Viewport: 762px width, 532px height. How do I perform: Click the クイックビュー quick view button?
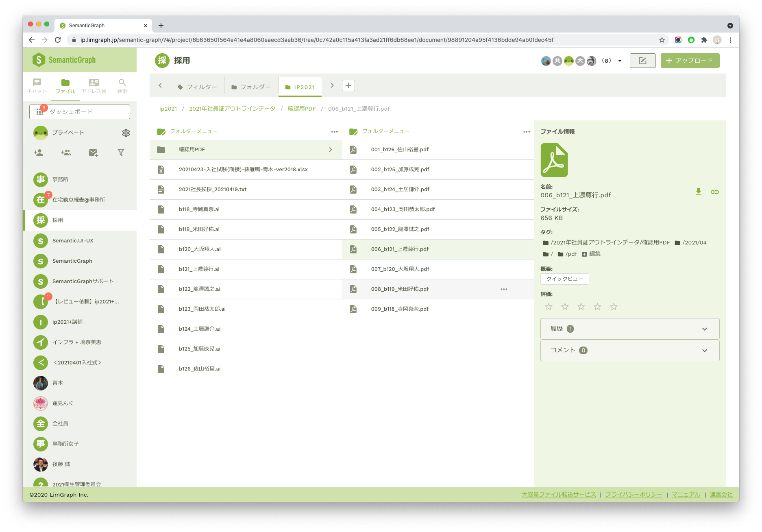[564, 279]
